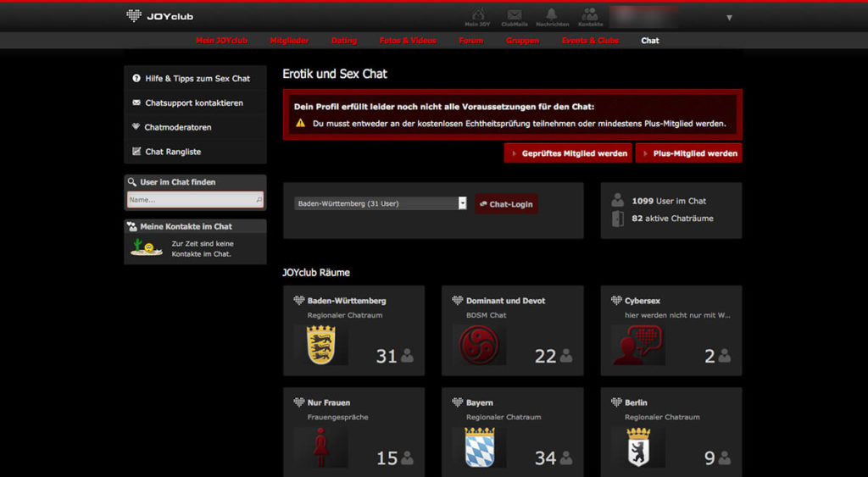Viewport: 868px width, 477px height.
Task: Click the red woman figure icon
Action: (x=321, y=447)
